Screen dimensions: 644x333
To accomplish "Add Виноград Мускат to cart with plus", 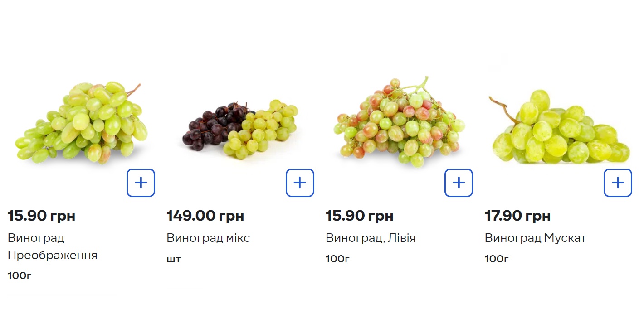I will coord(618,183).
